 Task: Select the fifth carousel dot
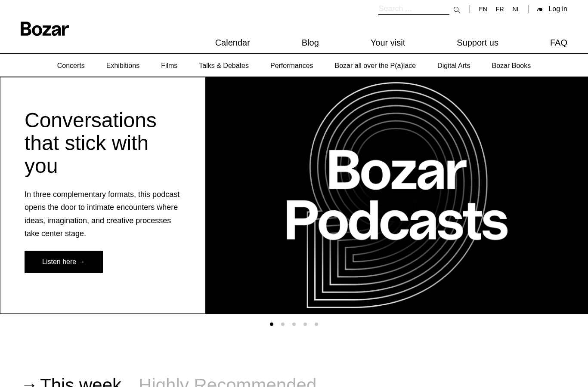point(316,324)
